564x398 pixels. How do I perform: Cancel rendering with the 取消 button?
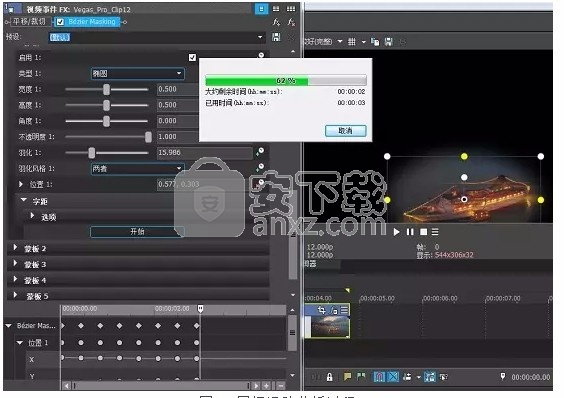point(346,131)
